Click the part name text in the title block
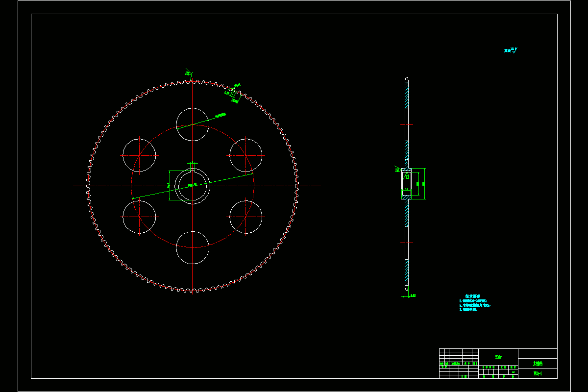Viewport: 588px width, 392px height. pos(538,364)
